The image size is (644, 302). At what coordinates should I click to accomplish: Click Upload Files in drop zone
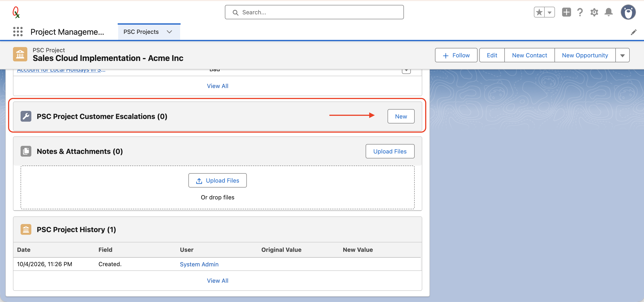coord(218,180)
